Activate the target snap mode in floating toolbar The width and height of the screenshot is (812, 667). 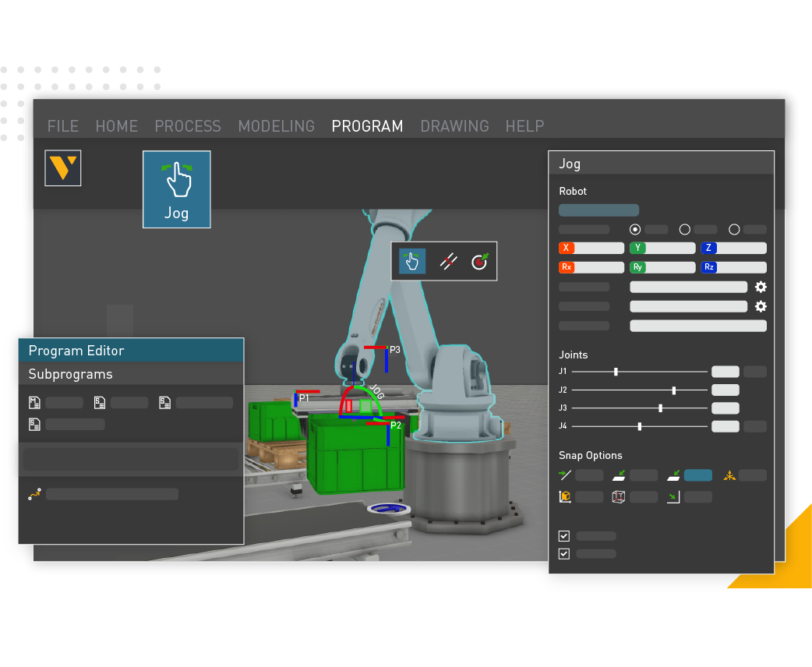pos(482,261)
